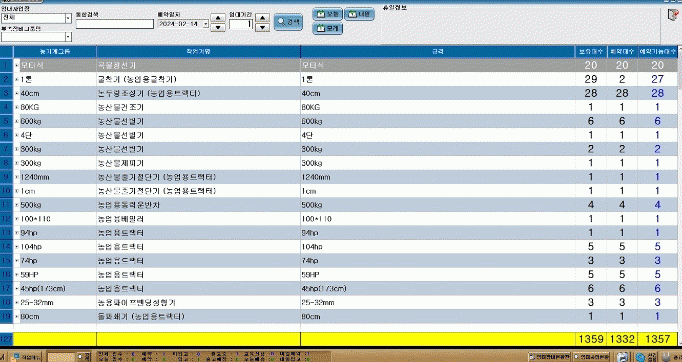Increase the reservation date with the up arrow
Viewport: 682px width, 362px height.
tap(217, 18)
